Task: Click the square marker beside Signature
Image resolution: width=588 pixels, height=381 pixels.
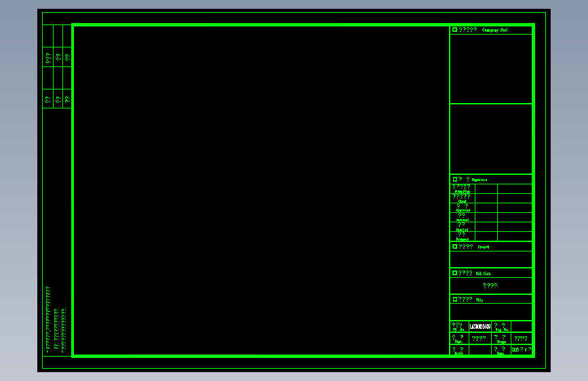Action: click(455, 180)
